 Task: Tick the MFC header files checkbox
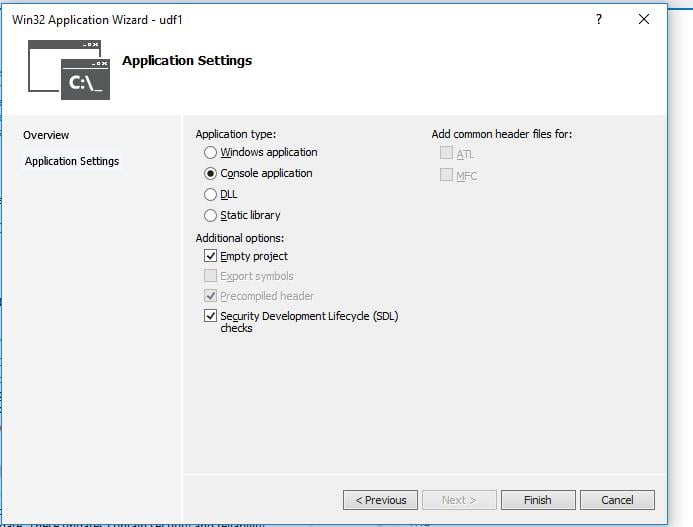pos(446,175)
